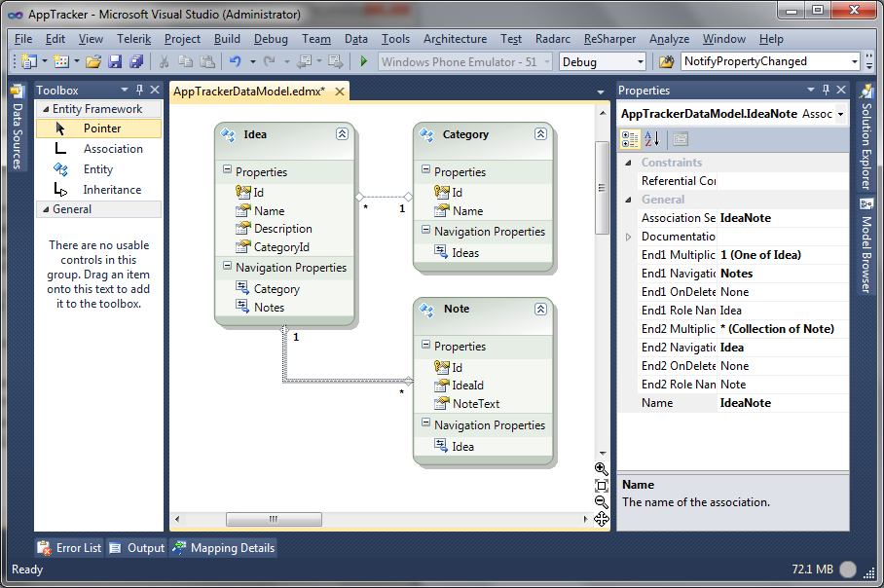884x588 pixels.
Task: Click the Save toolbar icon
Action: pos(115,61)
